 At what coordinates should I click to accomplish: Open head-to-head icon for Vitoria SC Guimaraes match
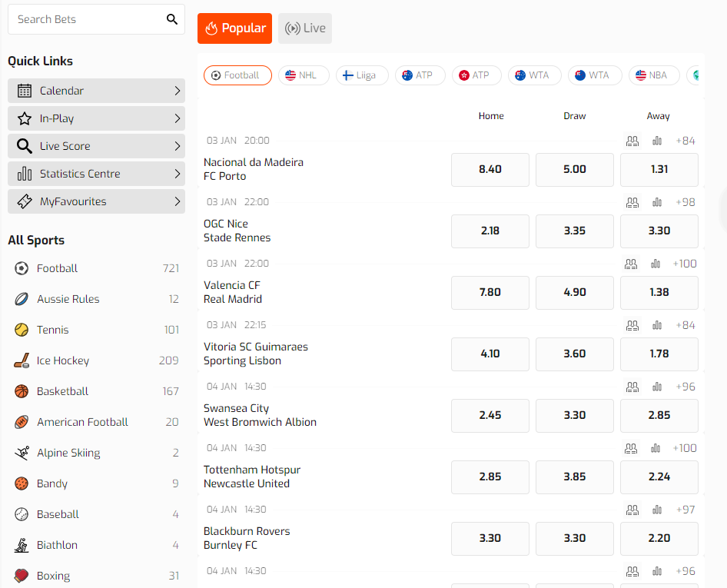pyautogui.click(x=632, y=326)
